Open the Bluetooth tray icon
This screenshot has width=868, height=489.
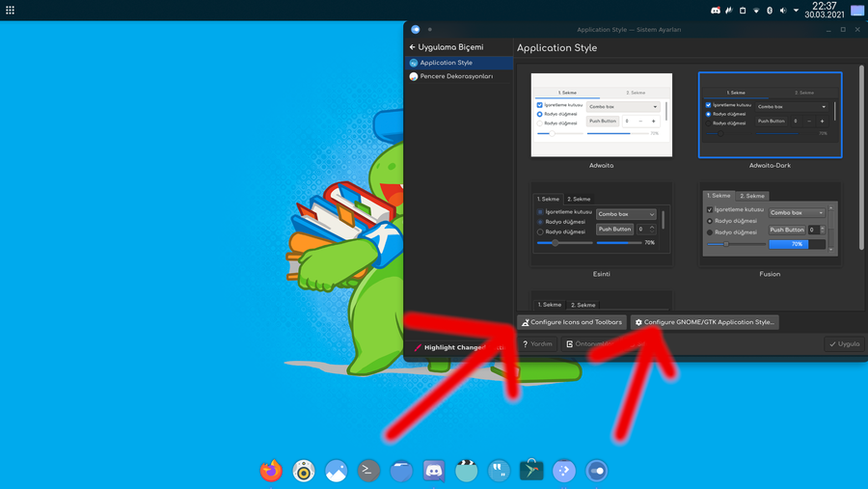(x=769, y=11)
